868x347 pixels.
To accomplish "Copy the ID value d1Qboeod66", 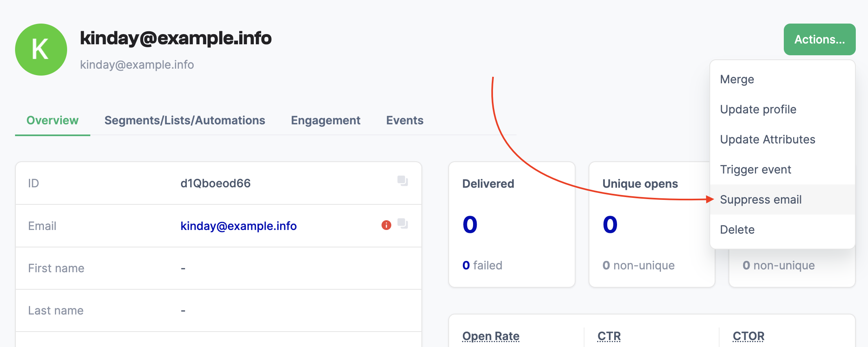I will 403,181.
